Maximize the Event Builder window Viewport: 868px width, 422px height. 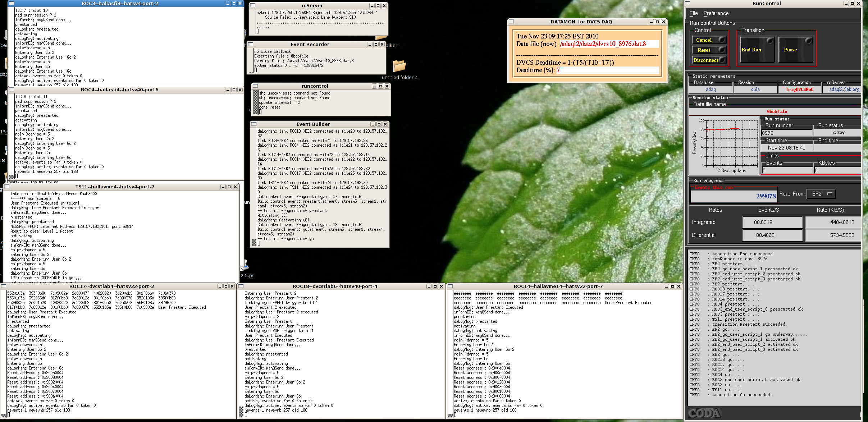tap(379, 124)
